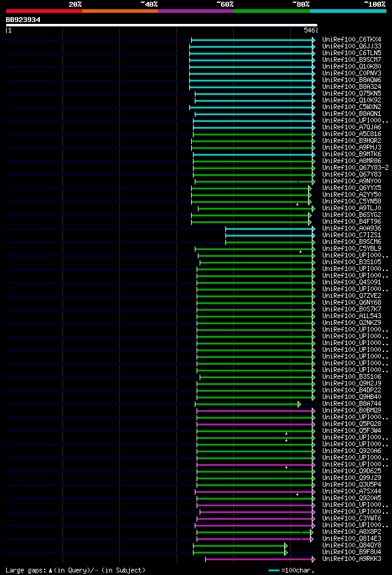Select hit UniRef100_C5WXN2

pyautogui.click(x=352, y=107)
